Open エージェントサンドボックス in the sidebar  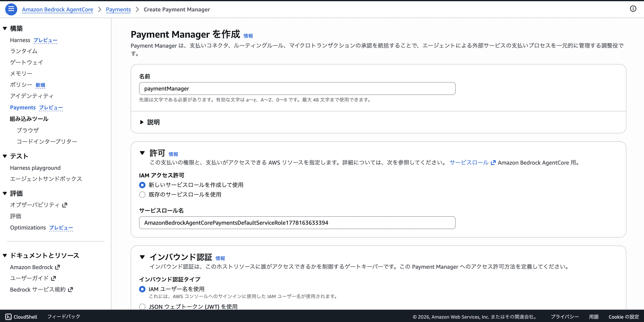(x=46, y=179)
